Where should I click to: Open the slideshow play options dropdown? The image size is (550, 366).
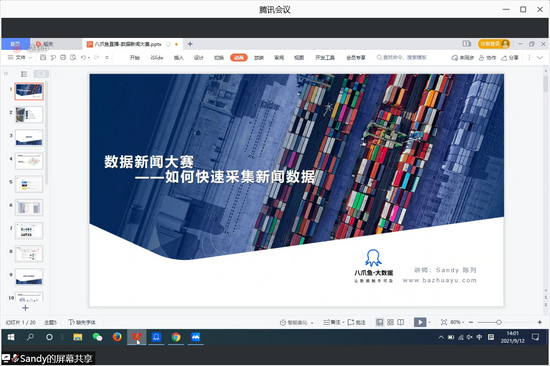[429, 322]
